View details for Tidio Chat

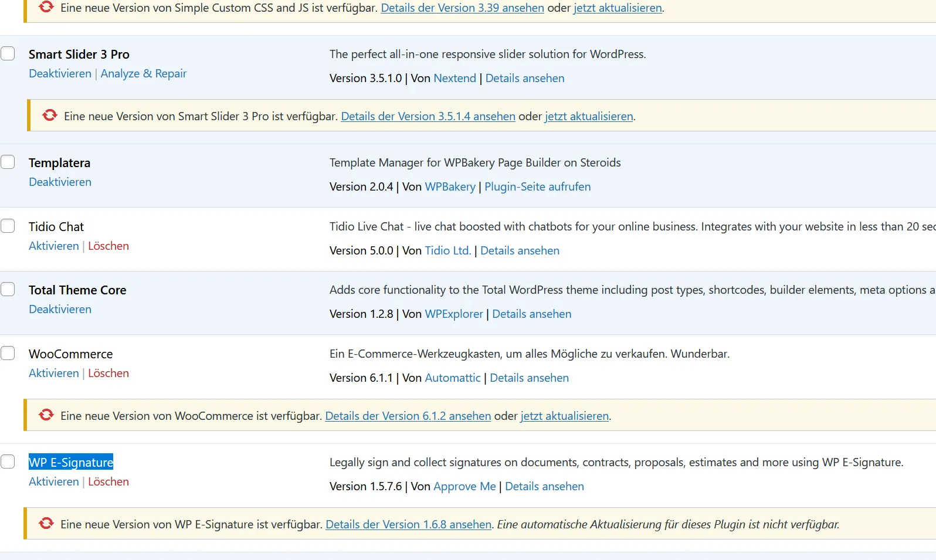tap(520, 250)
